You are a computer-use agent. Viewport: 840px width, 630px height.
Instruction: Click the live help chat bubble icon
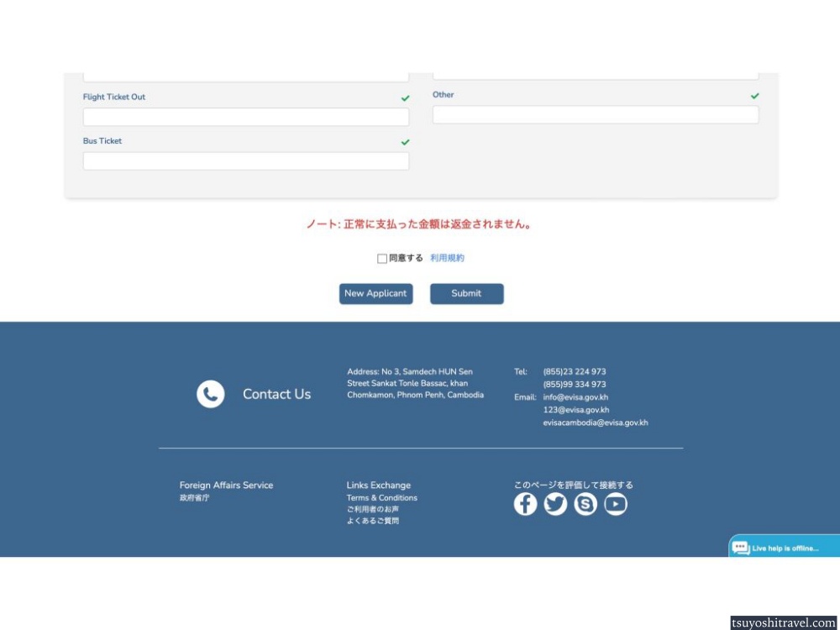click(x=741, y=548)
